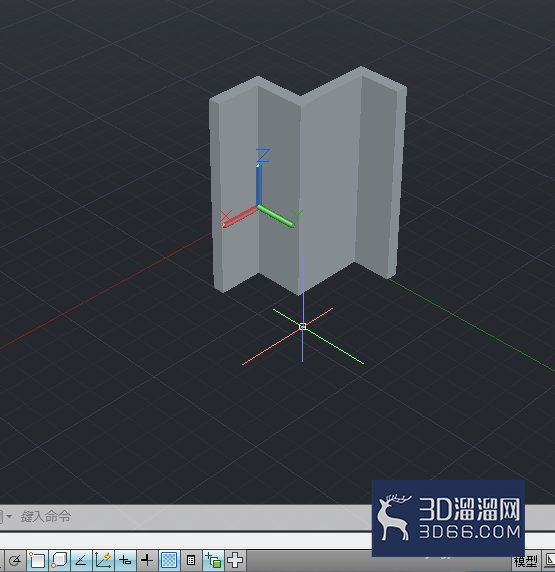Toggle Dynamic UCS lightning-axis icon
The image size is (555, 572).
(103, 560)
